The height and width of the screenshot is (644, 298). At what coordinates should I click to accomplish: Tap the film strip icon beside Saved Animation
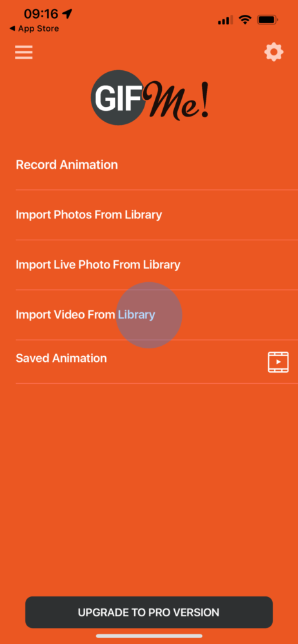click(278, 362)
